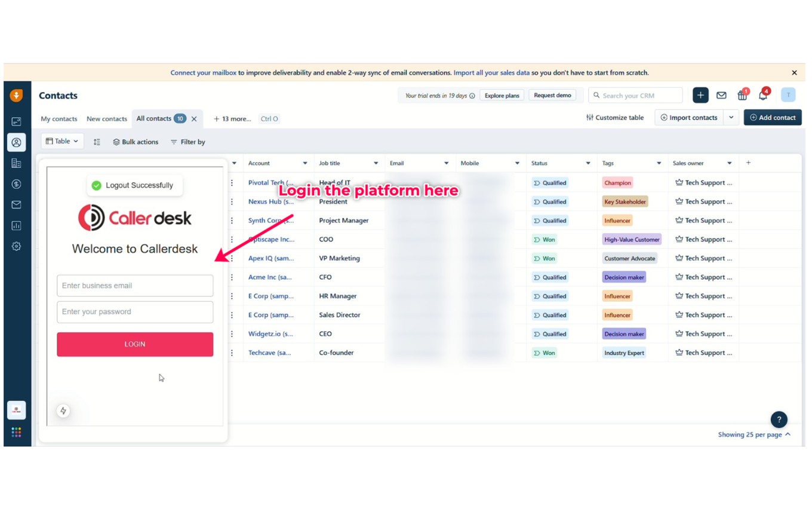Open Account column header dropdown

[x=304, y=163]
